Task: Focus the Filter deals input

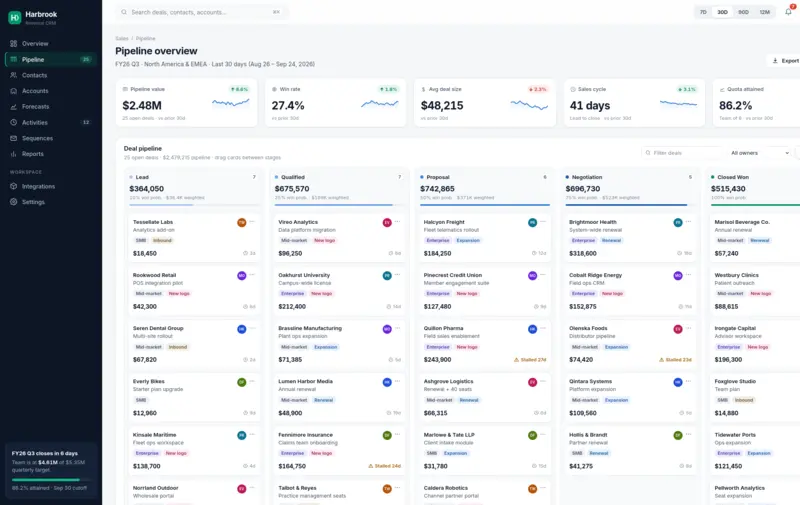Action: pos(682,153)
